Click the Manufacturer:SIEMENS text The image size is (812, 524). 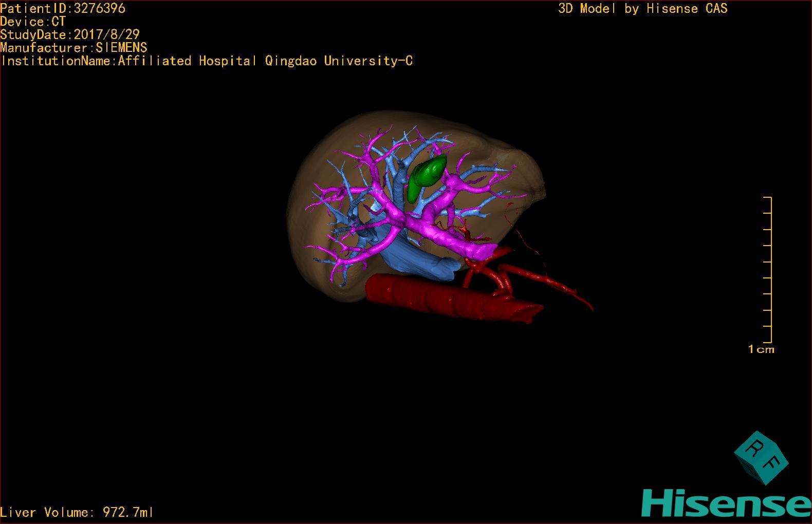pos(74,48)
